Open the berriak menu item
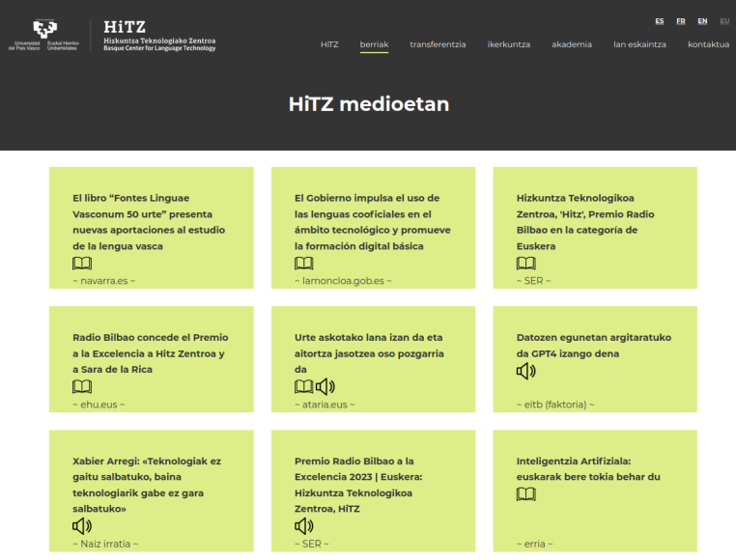This screenshot has width=736, height=560. click(x=374, y=44)
